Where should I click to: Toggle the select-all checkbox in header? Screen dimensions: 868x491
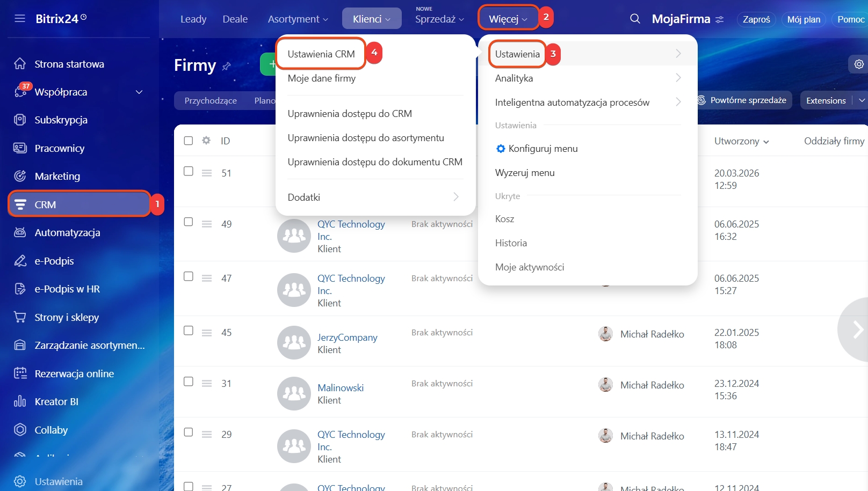(x=189, y=141)
